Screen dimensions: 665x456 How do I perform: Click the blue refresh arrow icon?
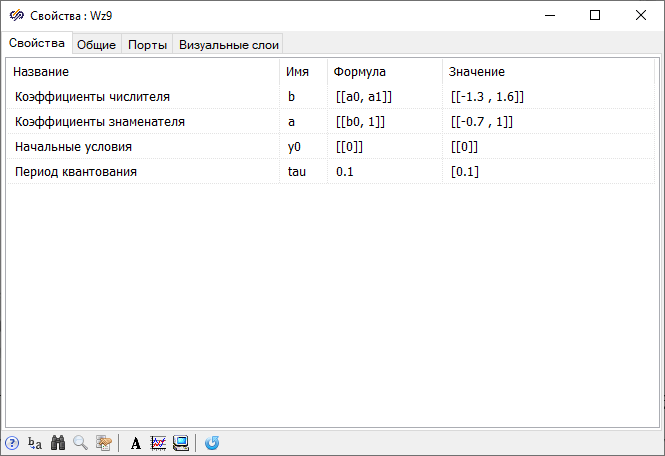[212, 443]
